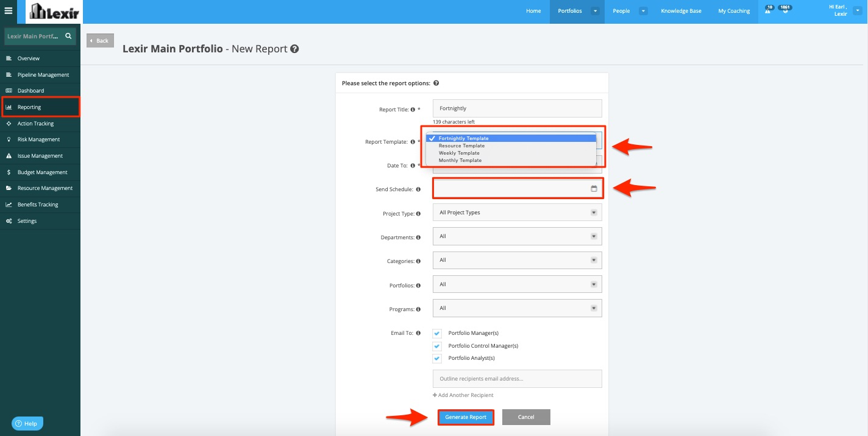Select the Weekly Template option
868x436 pixels.
pos(511,153)
